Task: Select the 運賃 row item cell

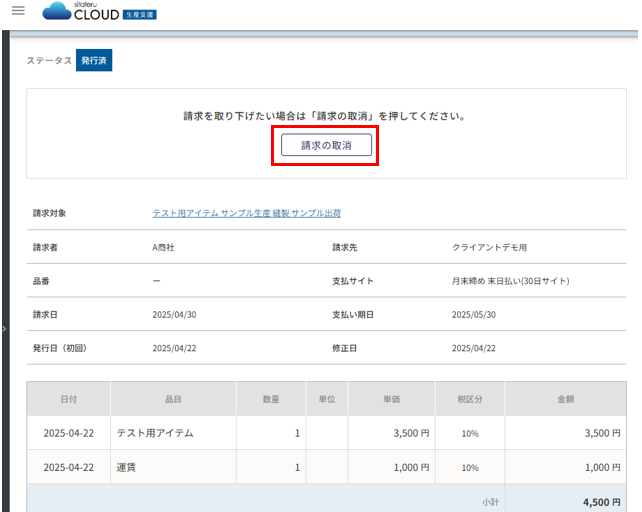Action: (x=126, y=467)
